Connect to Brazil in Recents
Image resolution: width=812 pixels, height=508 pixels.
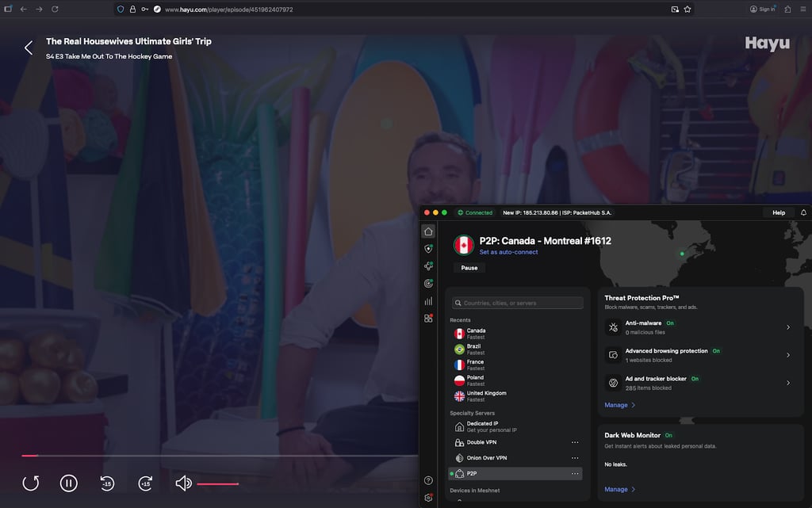coord(517,349)
